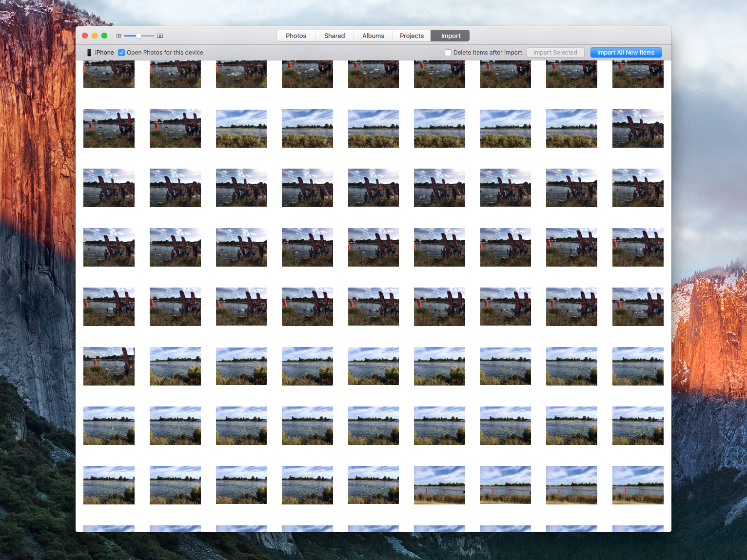Click the large thumbnail size icon
The height and width of the screenshot is (560, 747).
tap(160, 36)
